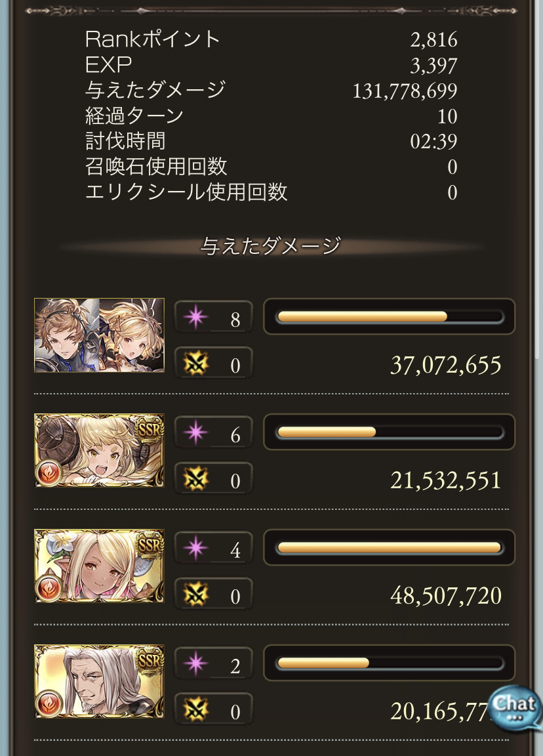This screenshot has width=543, height=756.
Task: Open the Chat bubble button
Action: [514, 708]
